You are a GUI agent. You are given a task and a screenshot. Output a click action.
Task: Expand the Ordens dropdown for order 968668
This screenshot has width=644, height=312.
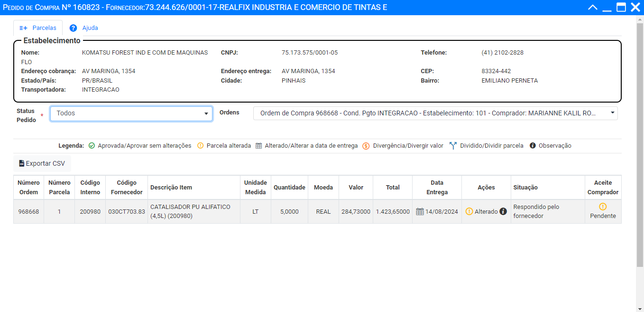click(x=435, y=113)
